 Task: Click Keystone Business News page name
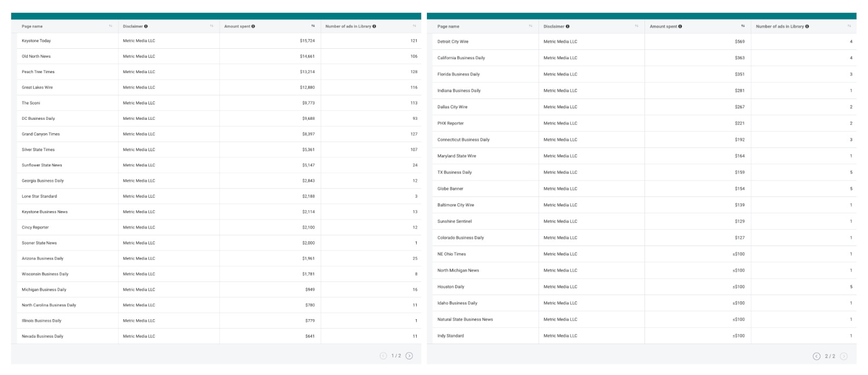pos(44,212)
